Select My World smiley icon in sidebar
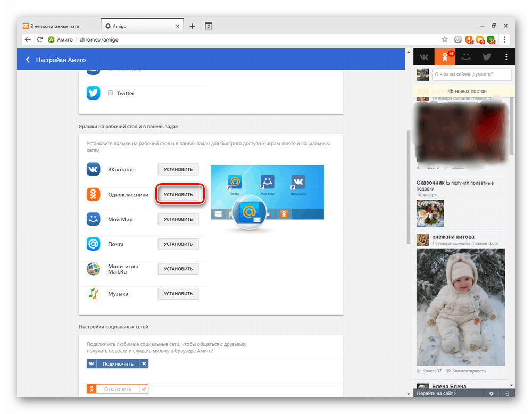 [x=466, y=57]
